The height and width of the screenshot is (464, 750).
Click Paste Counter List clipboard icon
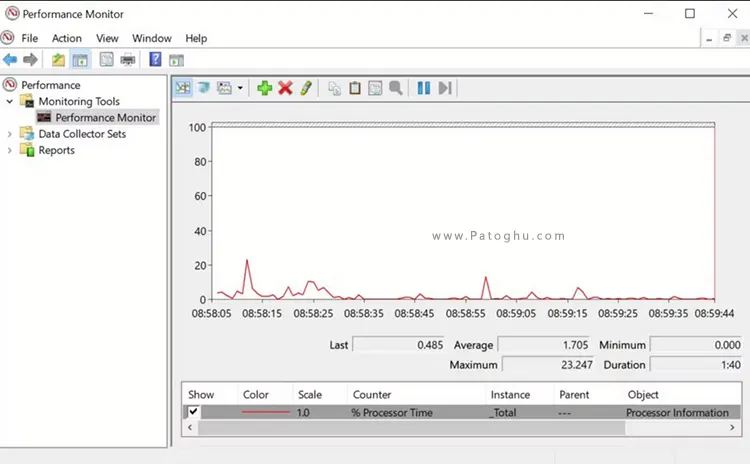tap(355, 88)
